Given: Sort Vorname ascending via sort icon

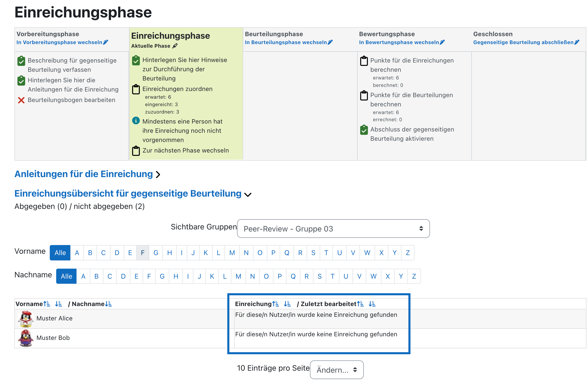Looking at the screenshot, I should (47, 304).
